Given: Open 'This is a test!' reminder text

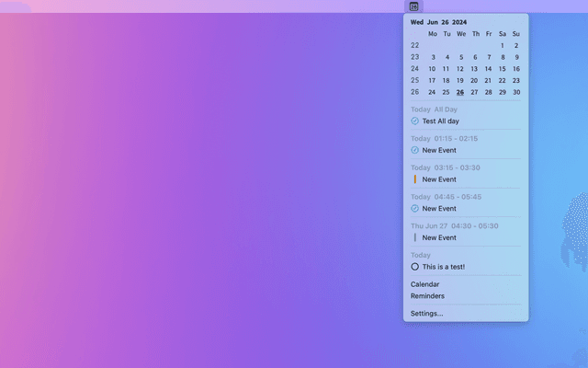Looking at the screenshot, I should (x=443, y=267).
